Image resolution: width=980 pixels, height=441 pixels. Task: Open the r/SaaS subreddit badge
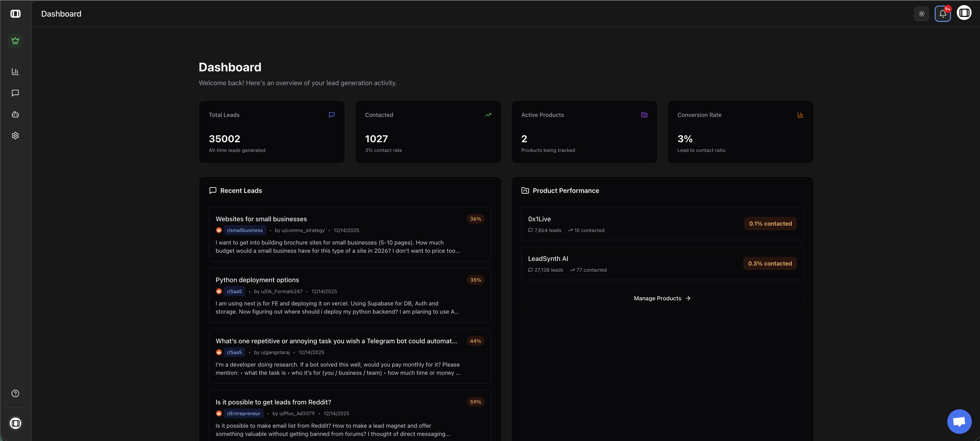(234, 291)
